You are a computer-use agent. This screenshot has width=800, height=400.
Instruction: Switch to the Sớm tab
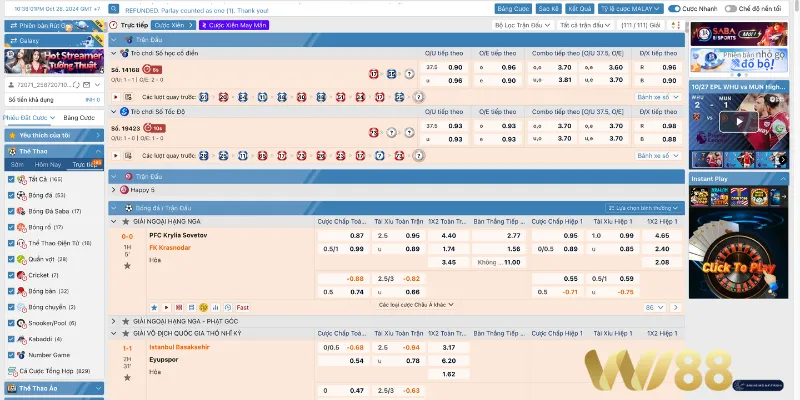click(17, 165)
